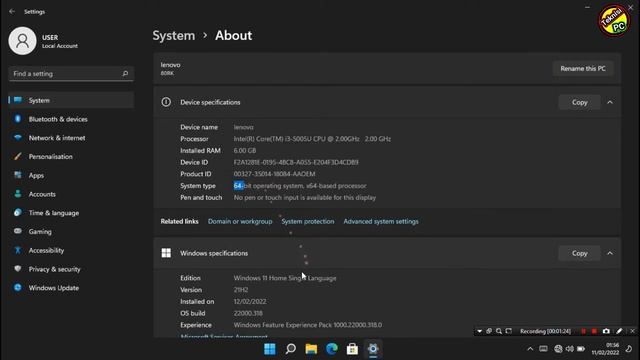Copy the Windows specifications
Image resolution: width=640 pixels, height=360 pixels.
click(579, 253)
